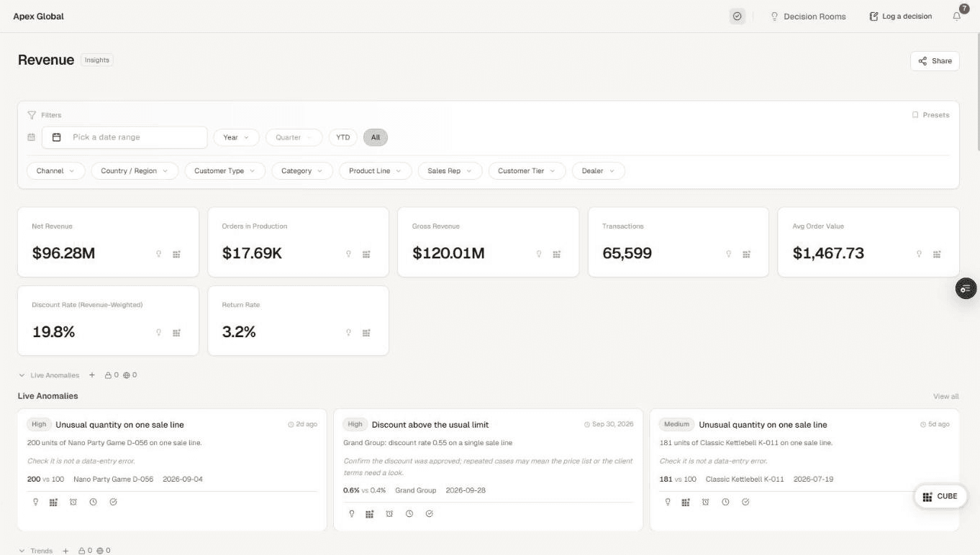Image resolution: width=980 pixels, height=555 pixels.
Task: Click View all anomalies link
Action: click(x=945, y=396)
